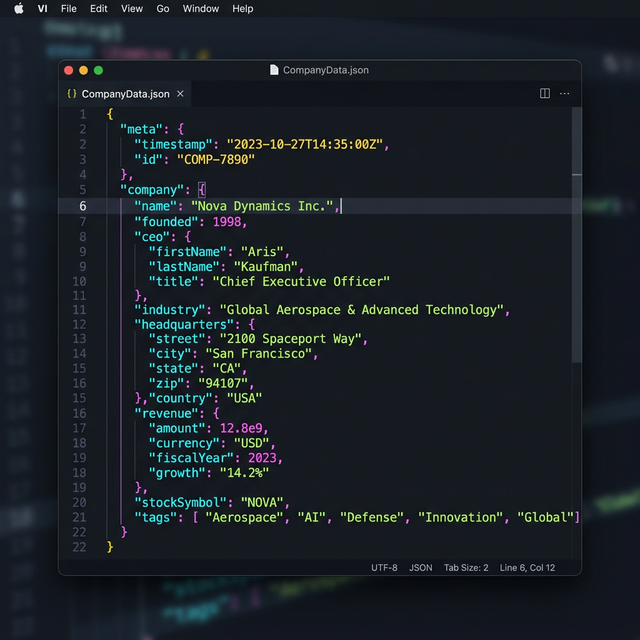Click the street value "2100 Spaceport Way"

[291, 339]
